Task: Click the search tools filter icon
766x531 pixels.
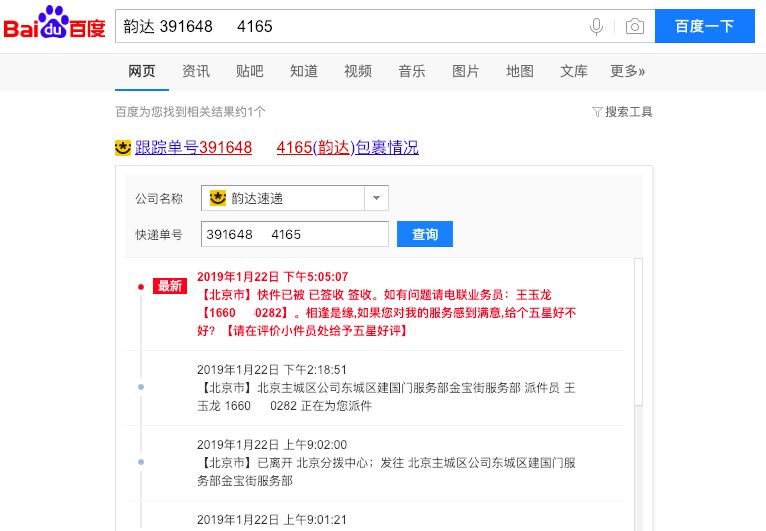Action: click(x=596, y=112)
